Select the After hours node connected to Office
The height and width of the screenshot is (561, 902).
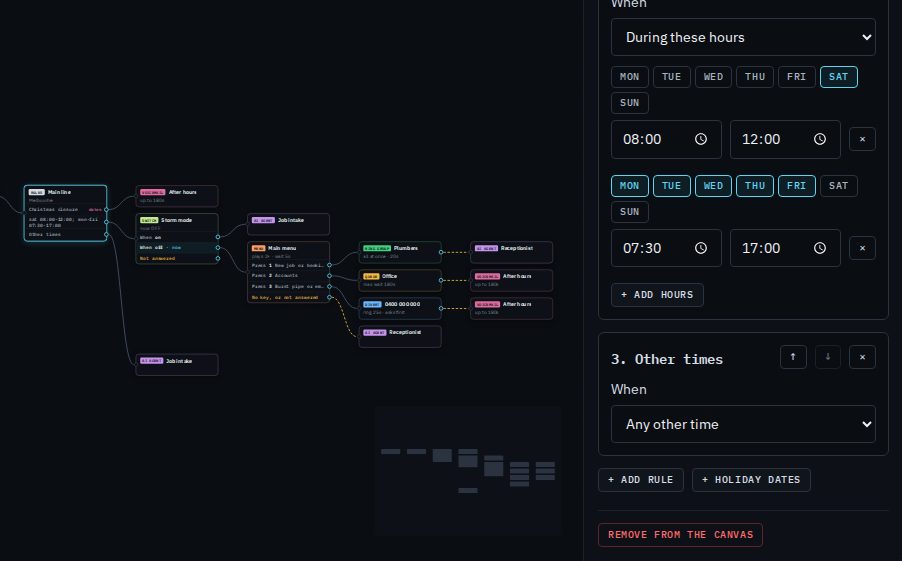(x=511, y=280)
